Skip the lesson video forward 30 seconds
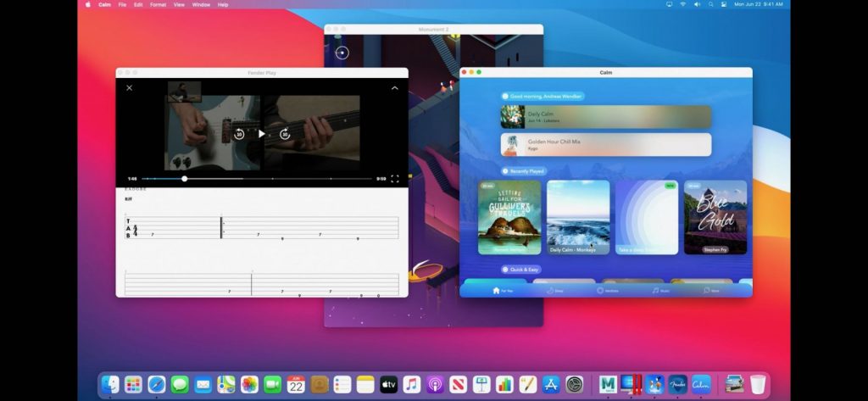The height and width of the screenshot is (401, 868). [x=285, y=134]
